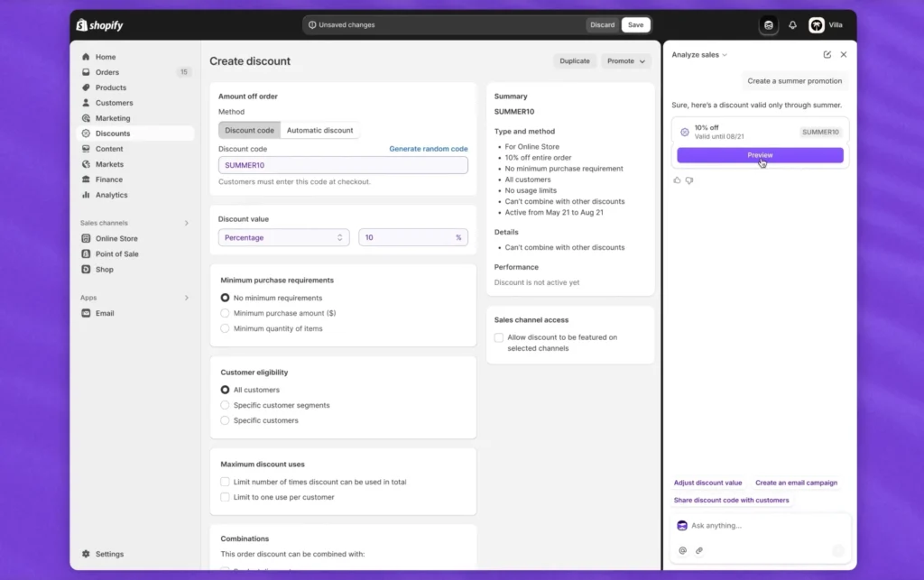Expand Sales channels section chevron
The image size is (924, 580).
186,223
